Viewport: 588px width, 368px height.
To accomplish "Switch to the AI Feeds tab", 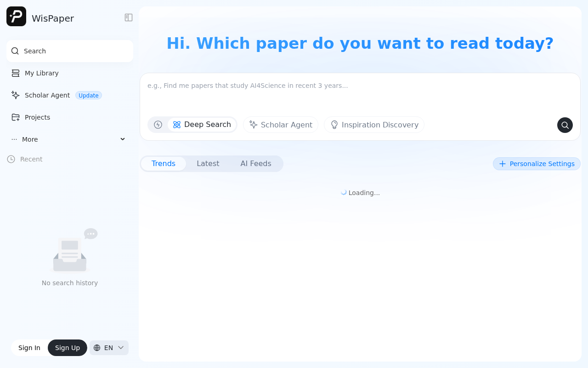I will tap(256, 164).
